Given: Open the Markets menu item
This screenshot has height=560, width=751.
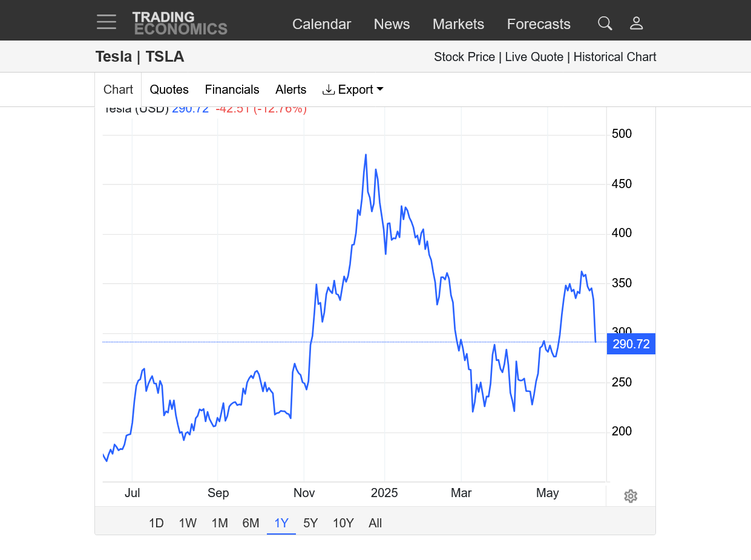Looking at the screenshot, I should tap(458, 24).
